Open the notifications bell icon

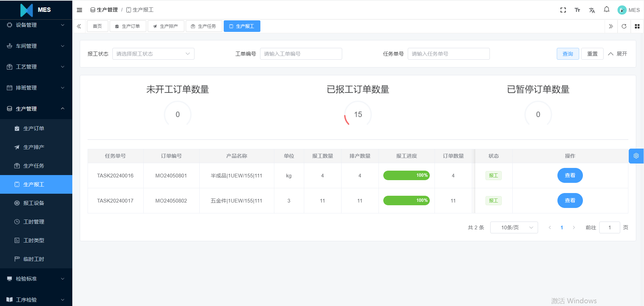606,10
